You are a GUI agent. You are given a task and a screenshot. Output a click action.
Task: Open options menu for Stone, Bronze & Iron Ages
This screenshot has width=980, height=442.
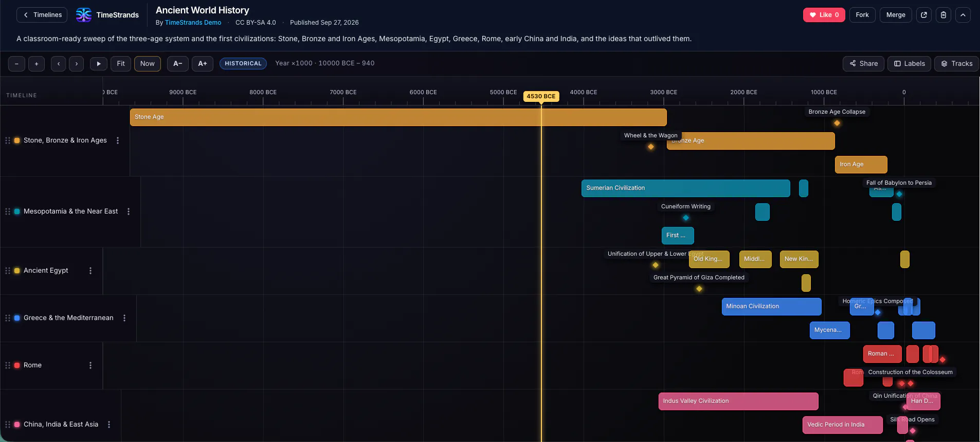pyautogui.click(x=118, y=140)
